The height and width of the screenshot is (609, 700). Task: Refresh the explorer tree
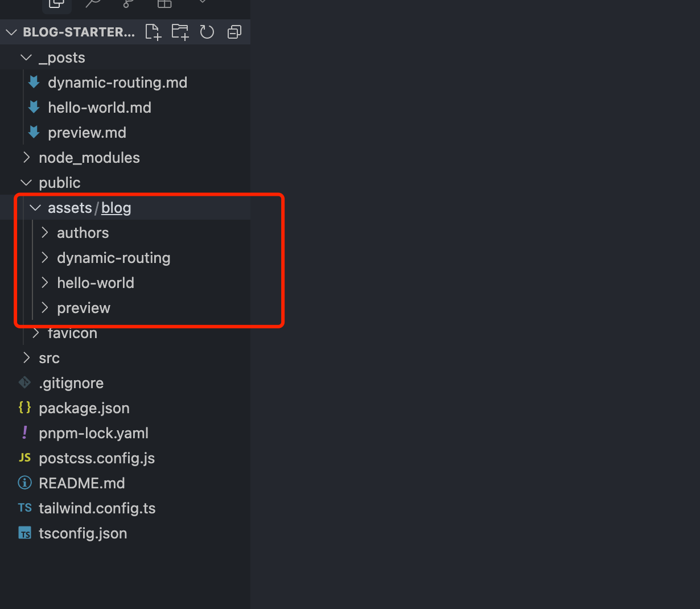click(x=207, y=32)
